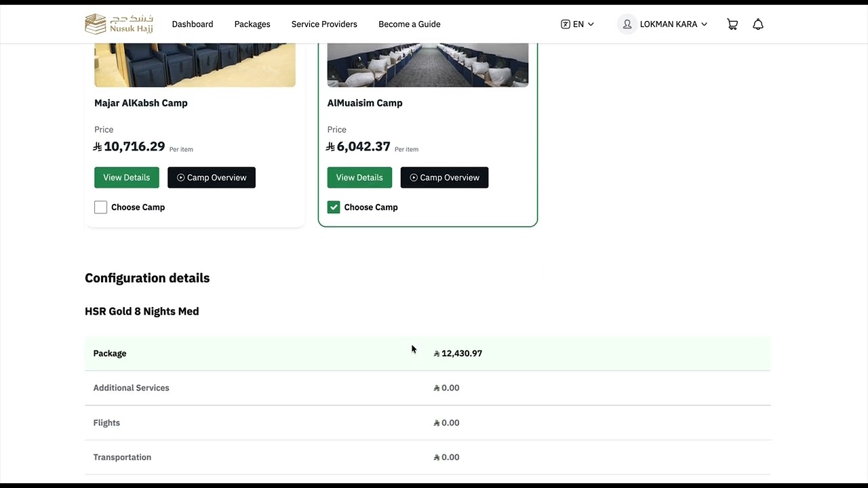Screen dimensions: 868x488
Task: Click the Configuration details heading
Action: pos(147,278)
